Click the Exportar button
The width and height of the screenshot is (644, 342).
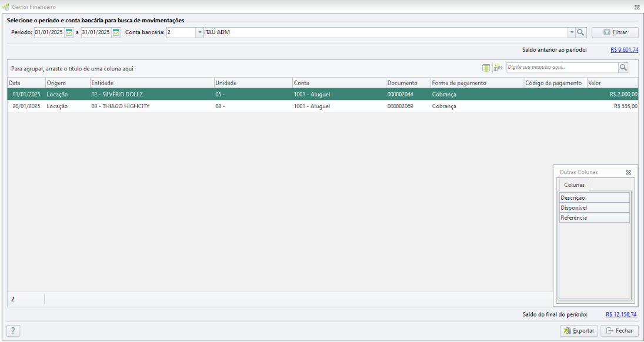[x=579, y=330]
